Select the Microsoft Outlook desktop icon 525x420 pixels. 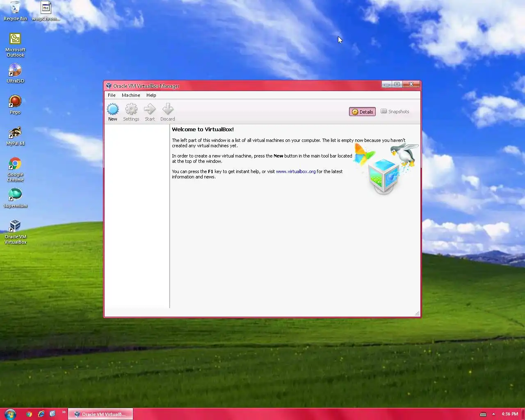(15, 45)
